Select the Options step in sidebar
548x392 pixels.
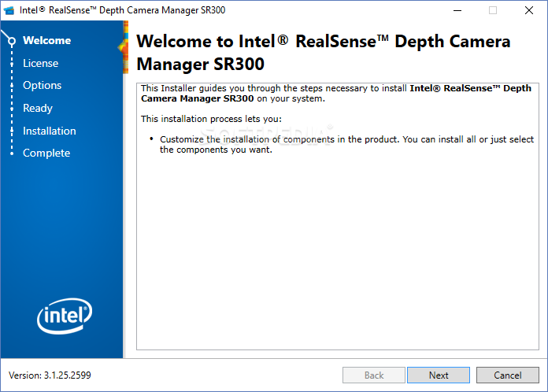click(x=42, y=86)
